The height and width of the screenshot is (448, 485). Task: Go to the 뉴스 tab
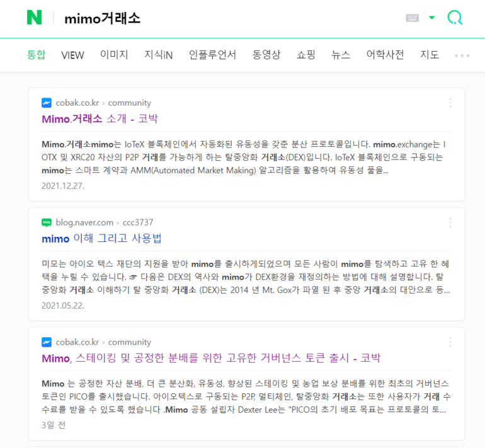341,55
